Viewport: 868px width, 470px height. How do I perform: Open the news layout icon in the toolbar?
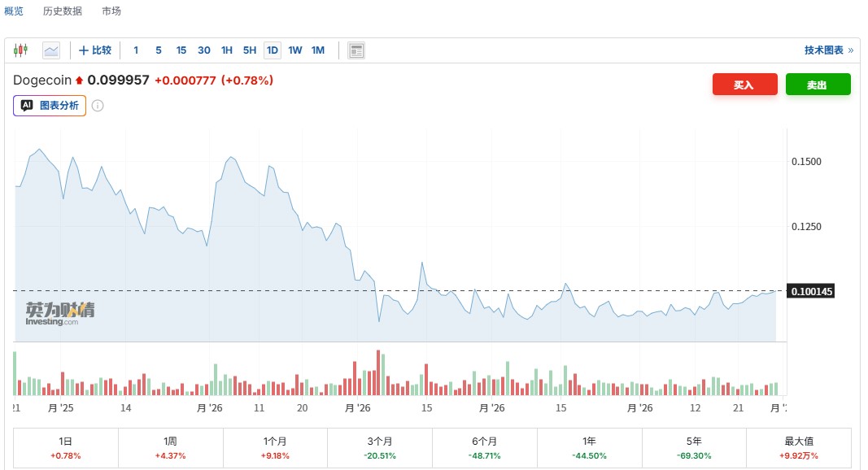[356, 50]
